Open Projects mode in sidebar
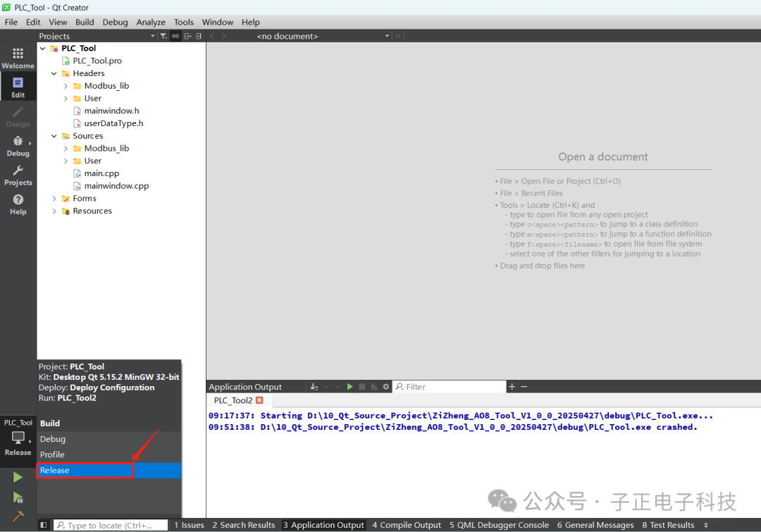Viewport: 761px width, 532px height. point(18,175)
